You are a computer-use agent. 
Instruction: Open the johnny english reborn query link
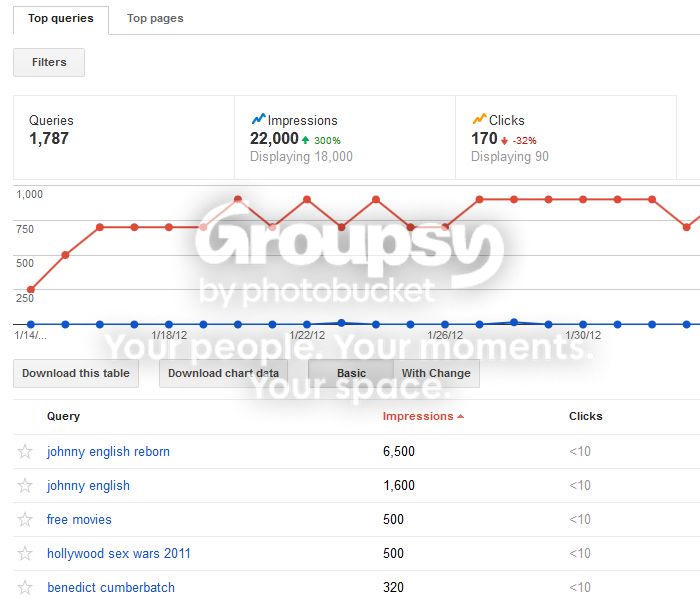point(108,451)
